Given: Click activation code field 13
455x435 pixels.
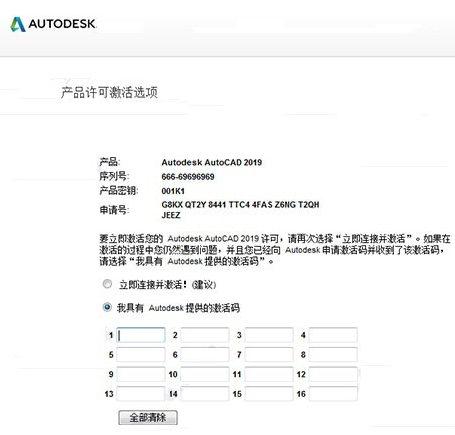Looking at the screenshot, I should coord(141,394).
